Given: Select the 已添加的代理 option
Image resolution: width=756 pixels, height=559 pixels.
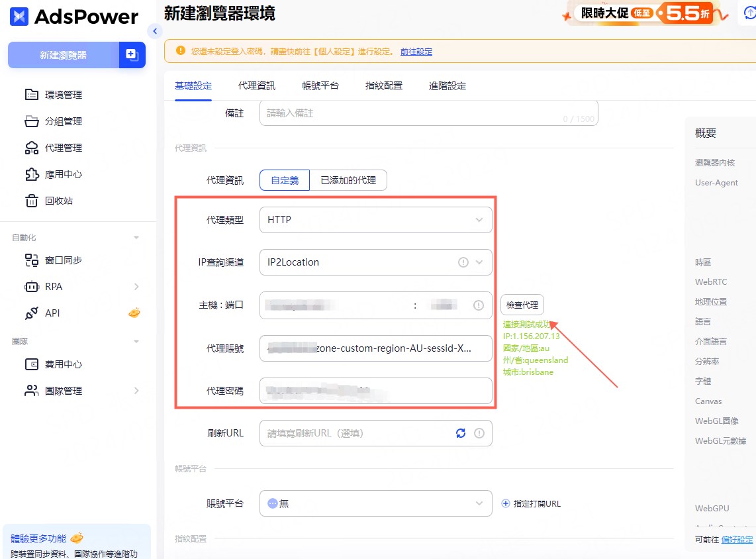Looking at the screenshot, I should click(x=348, y=180).
